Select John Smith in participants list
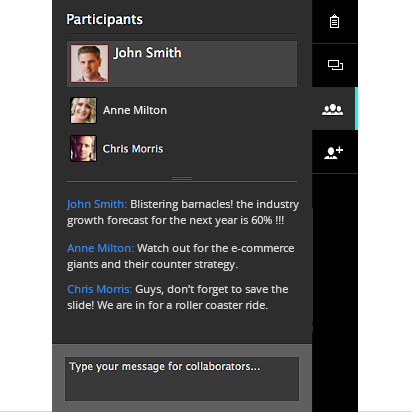The image size is (412, 412). [x=148, y=53]
